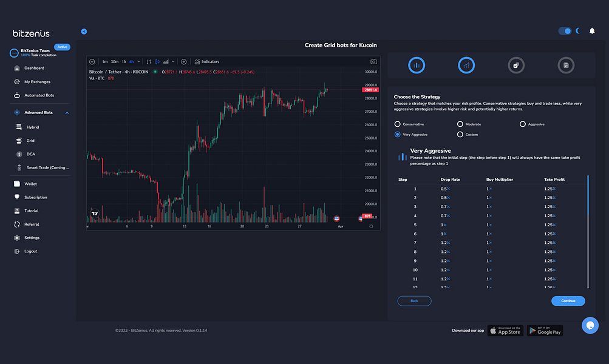
Task: Open notifications bell
Action: click(x=592, y=31)
